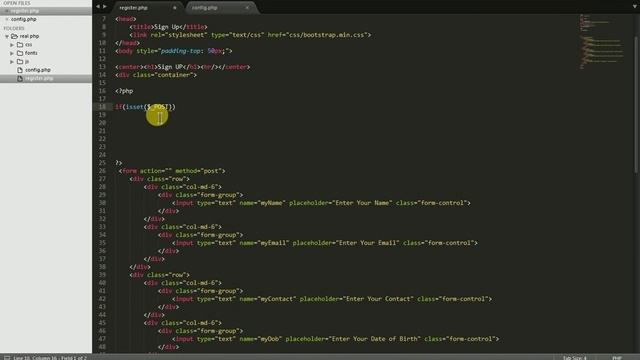Click the bootstrap.min.css link line
The height and width of the screenshot is (360, 640).
pos(250,35)
